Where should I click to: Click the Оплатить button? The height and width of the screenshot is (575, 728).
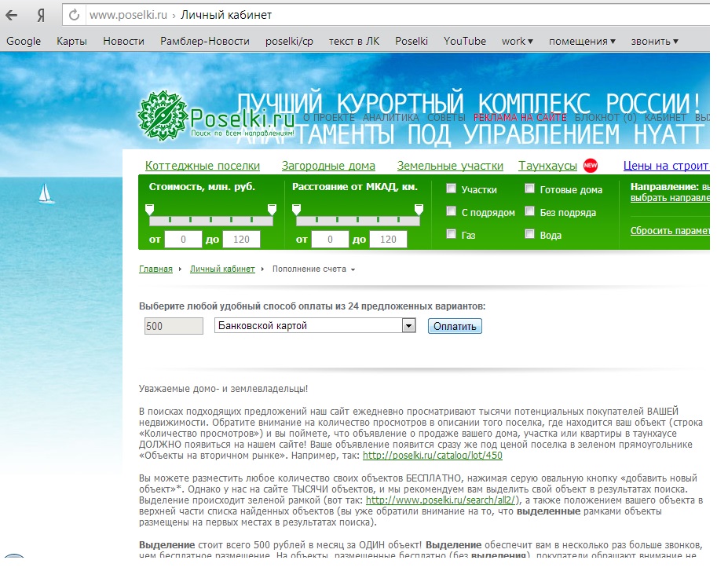tap(455, 326)
